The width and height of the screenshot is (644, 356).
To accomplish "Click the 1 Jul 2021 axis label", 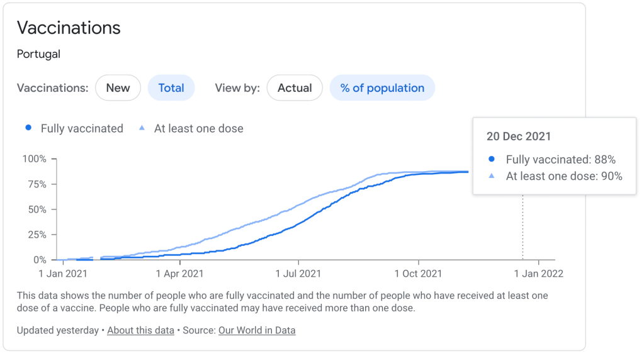I will pos(298,274).
